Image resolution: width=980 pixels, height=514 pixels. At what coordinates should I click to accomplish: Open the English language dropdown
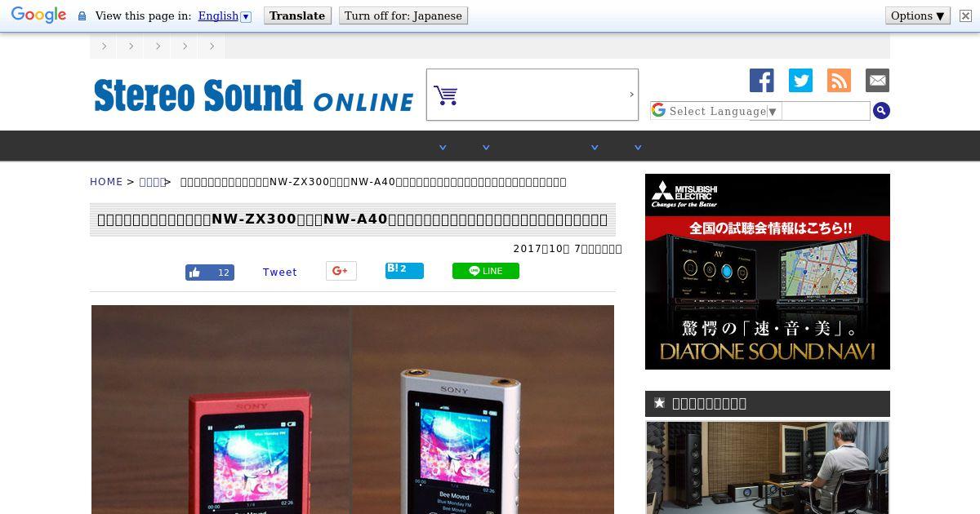225,16
